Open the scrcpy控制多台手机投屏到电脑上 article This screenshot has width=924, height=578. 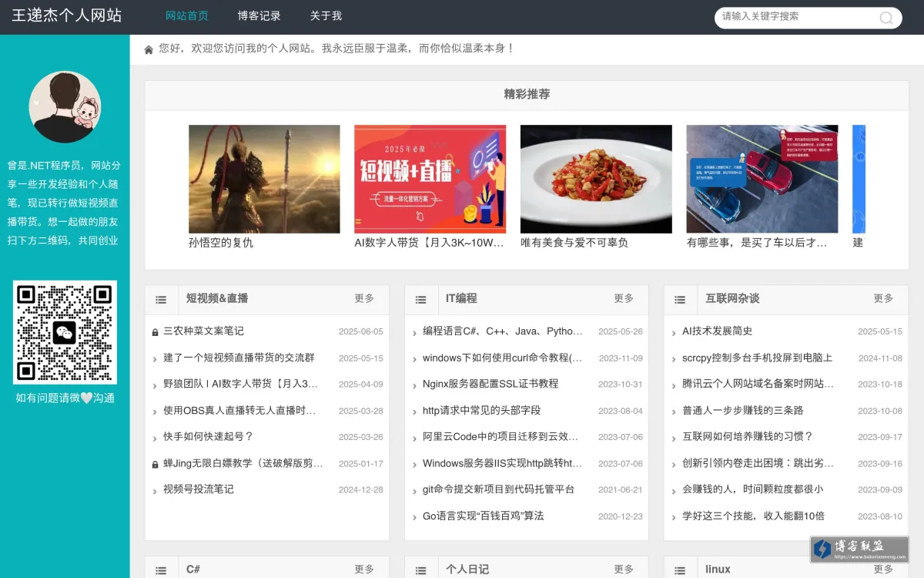click(758, 358)
